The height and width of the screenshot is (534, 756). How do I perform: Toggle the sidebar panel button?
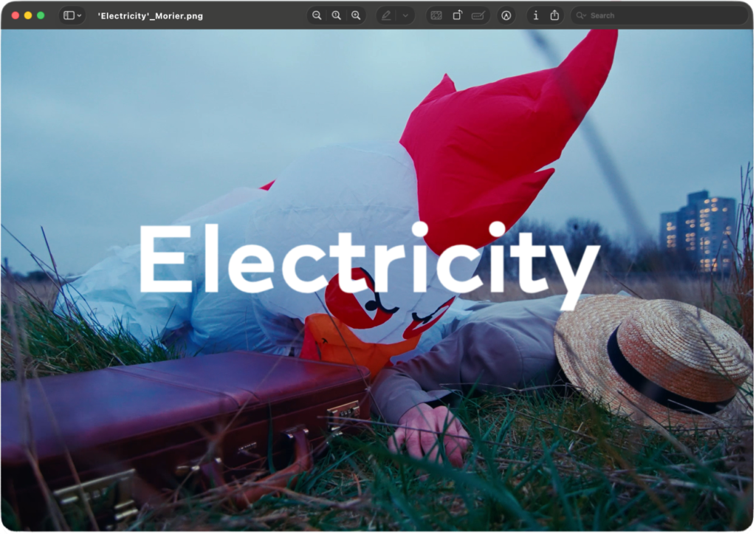point(69,16)
